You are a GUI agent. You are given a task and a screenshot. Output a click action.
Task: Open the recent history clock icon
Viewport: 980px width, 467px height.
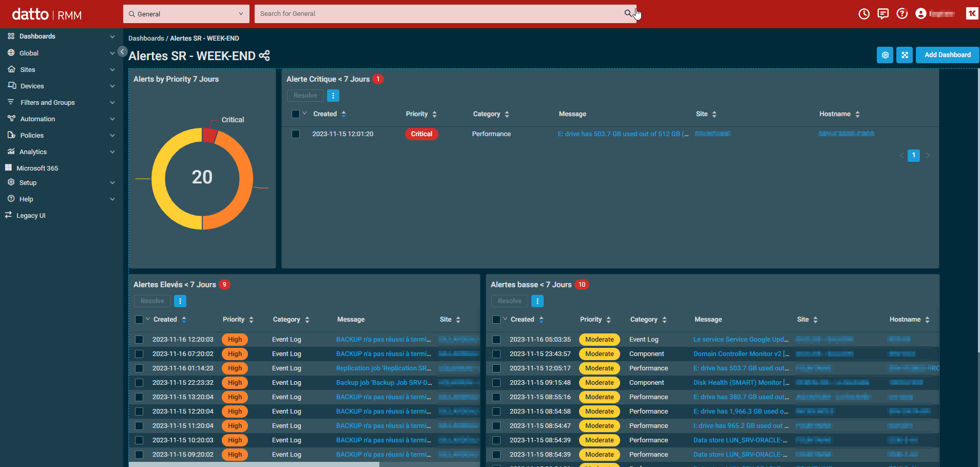[864, 14]
